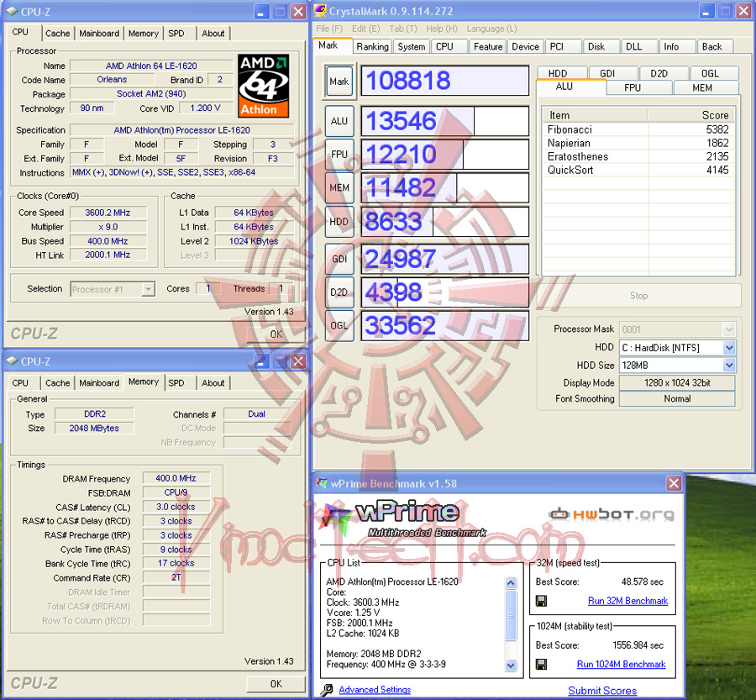The height and width of the screenshot is (700, 756).
Task: Expand the Processor Mask dropdown
Action: [729, 329]
